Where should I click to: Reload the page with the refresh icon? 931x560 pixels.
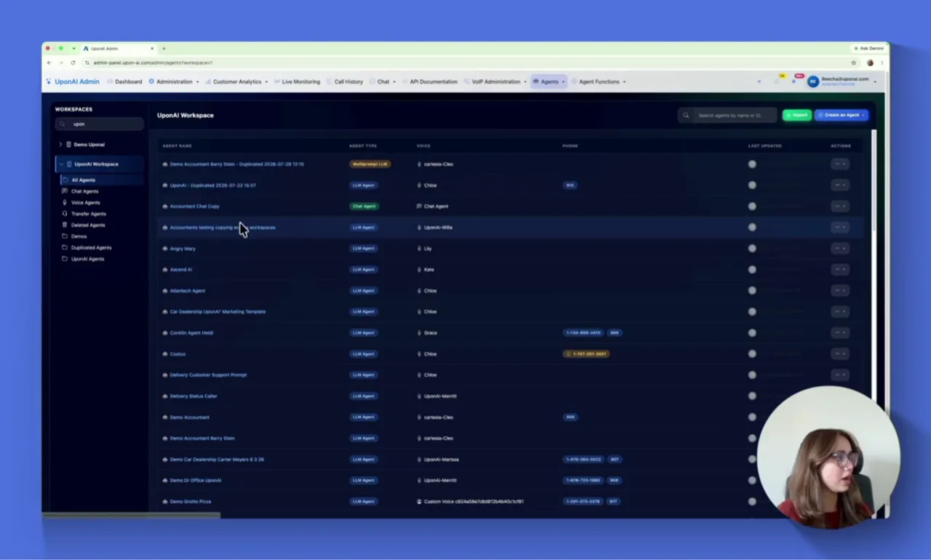click(73, 63)
